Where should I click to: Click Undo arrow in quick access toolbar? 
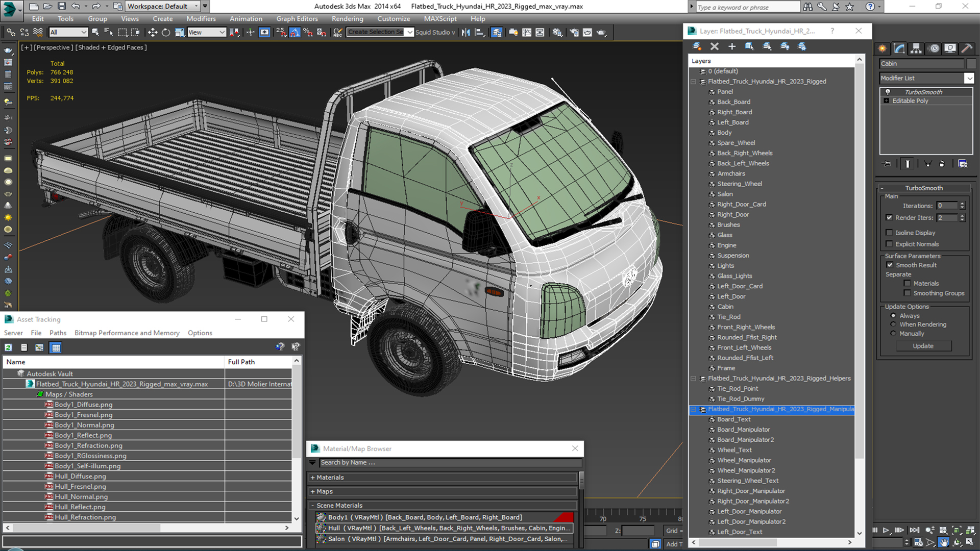tap(76, 6)
